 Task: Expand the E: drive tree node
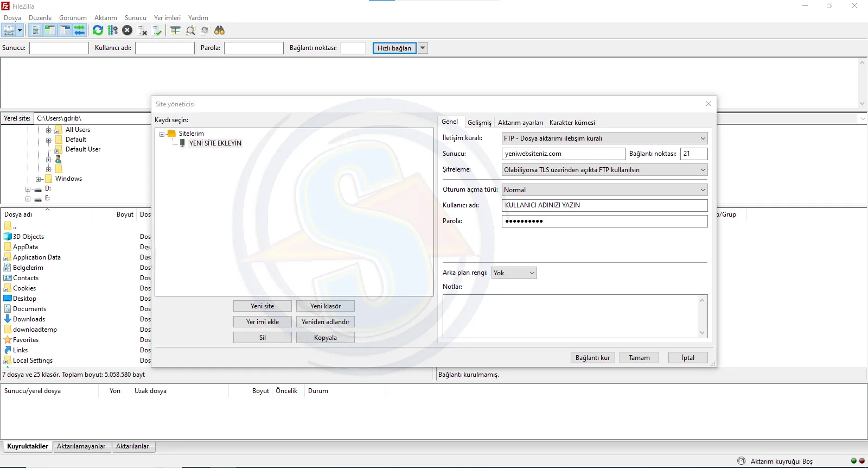(x=28, y=199)
